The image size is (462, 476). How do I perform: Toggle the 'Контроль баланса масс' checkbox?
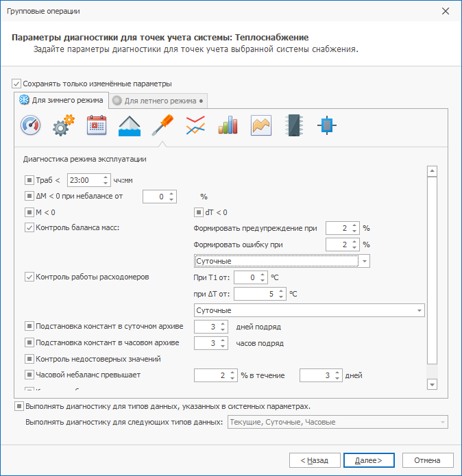pos(29,227)
